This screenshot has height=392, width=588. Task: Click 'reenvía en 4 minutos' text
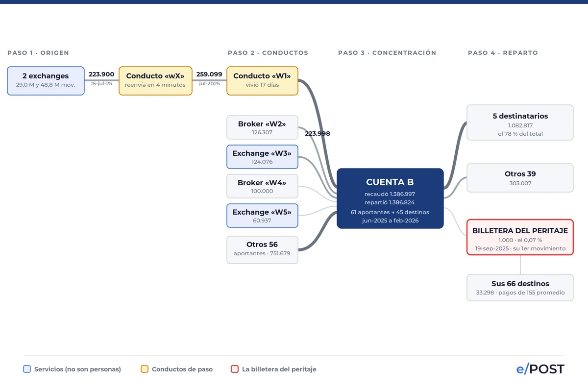[155, 85]
